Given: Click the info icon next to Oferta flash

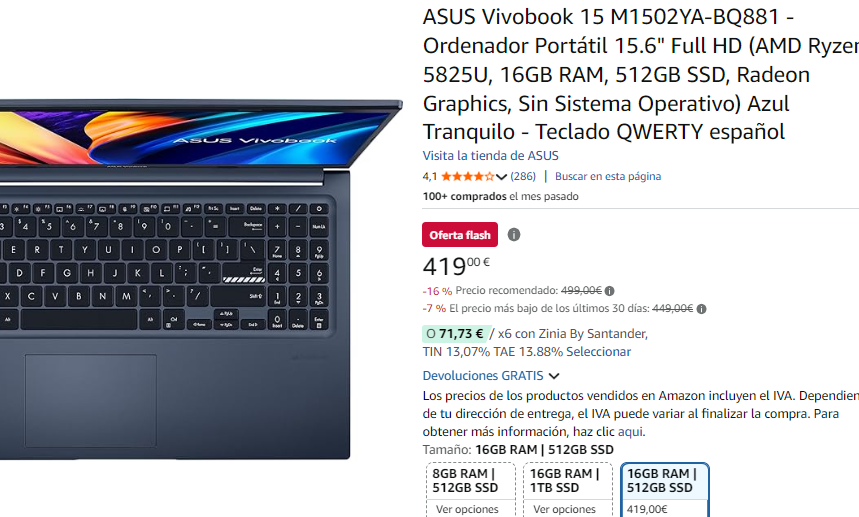Looking at the screenshot, I should pos(513,234).
